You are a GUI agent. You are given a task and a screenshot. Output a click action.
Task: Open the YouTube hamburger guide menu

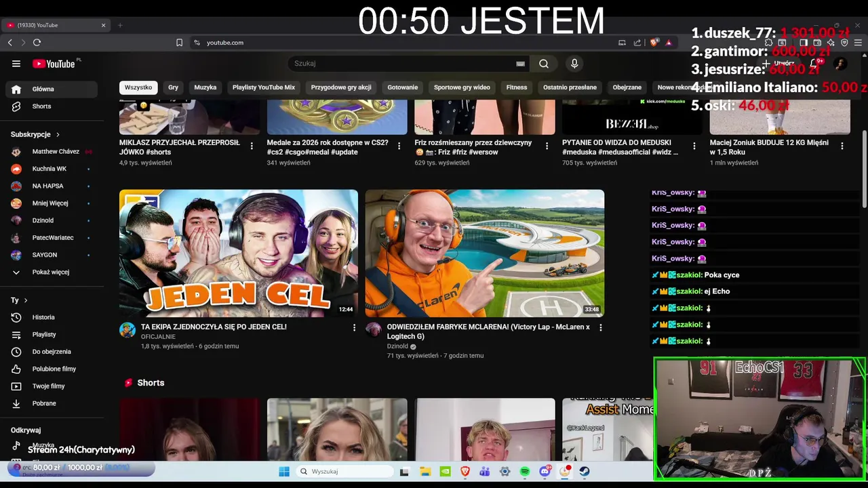click(x=16, y=64)
